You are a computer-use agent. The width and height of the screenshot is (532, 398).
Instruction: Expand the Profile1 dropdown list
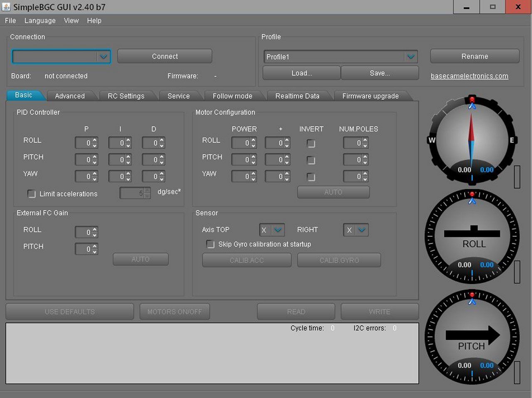pyautogui.click(x=411, y=57)
